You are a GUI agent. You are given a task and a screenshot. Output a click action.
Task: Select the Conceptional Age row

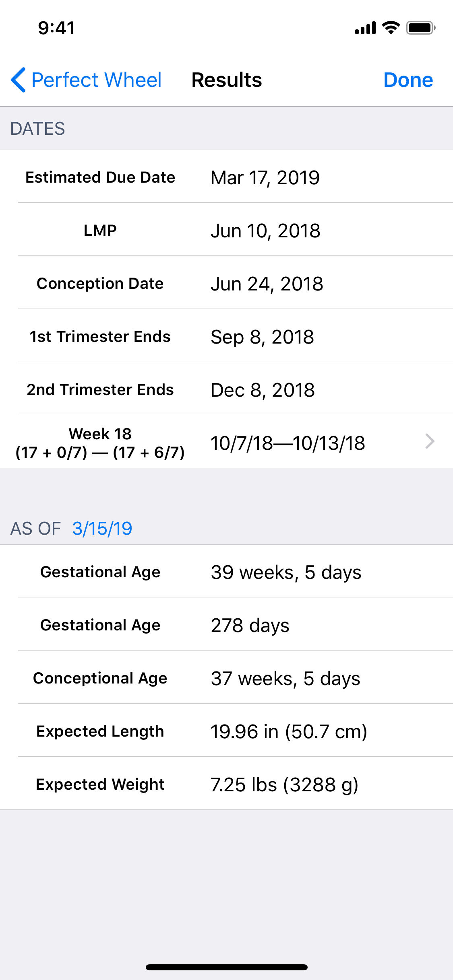(x=226, y=677)
